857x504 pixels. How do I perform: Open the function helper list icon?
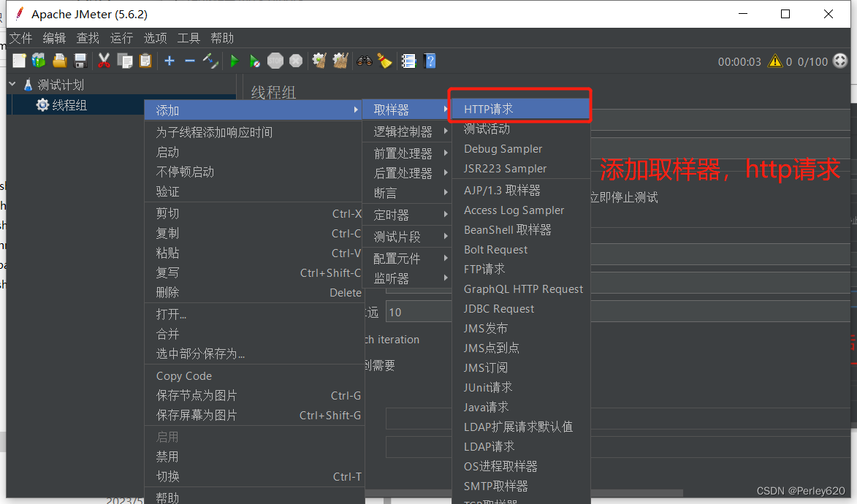click(409, 61)
